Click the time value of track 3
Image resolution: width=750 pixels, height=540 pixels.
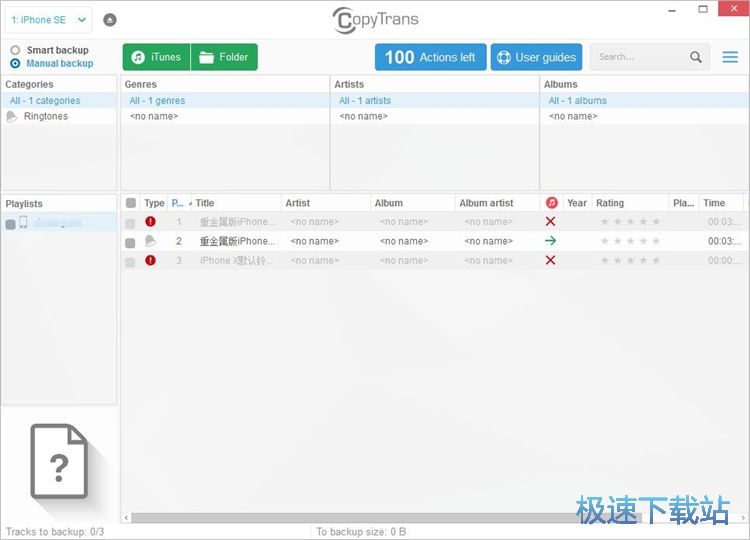pyautogui.click(x=723, y=260)
